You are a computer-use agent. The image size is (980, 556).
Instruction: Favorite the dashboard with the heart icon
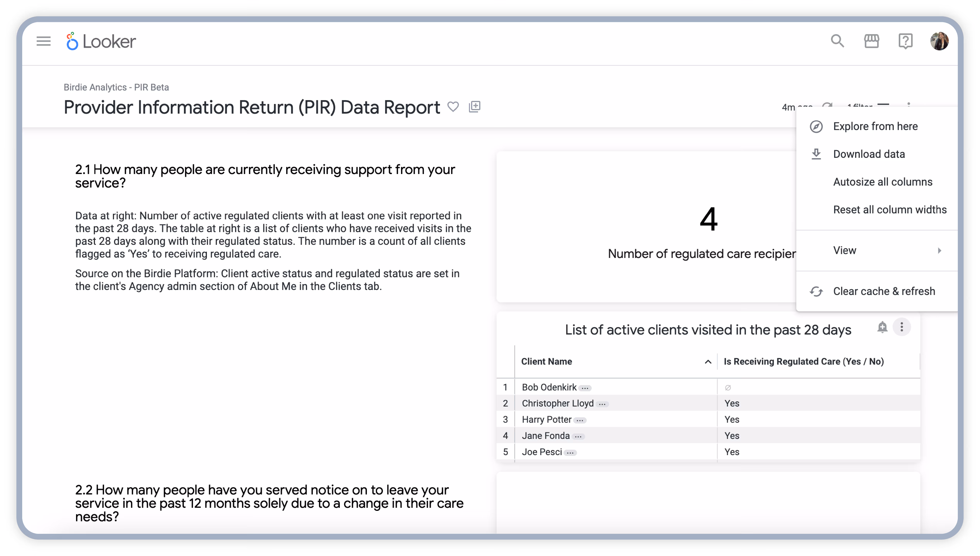[453, 106]
